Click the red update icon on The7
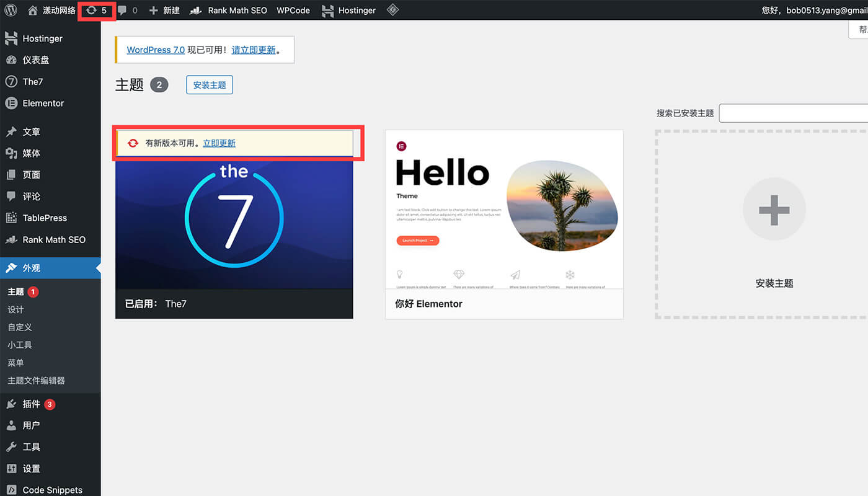This screenshot has height=496, width=868. 133,143
